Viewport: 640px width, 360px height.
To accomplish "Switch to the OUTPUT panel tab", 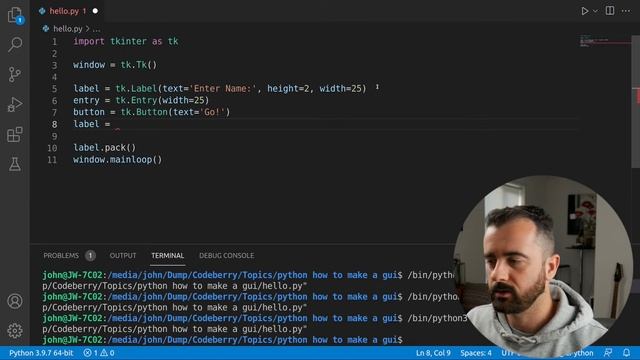I will 122,256.
